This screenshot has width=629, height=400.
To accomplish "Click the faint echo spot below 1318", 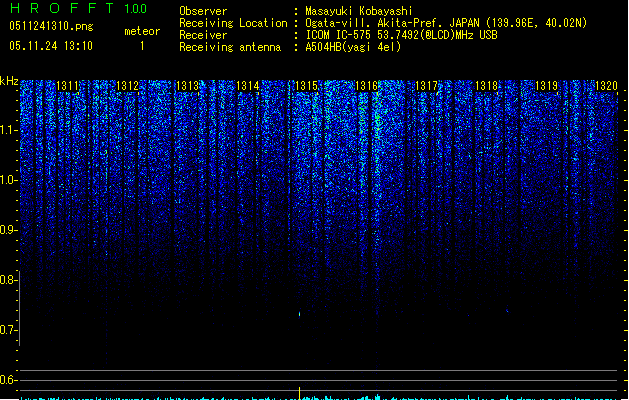I will [x=507, y=311].
